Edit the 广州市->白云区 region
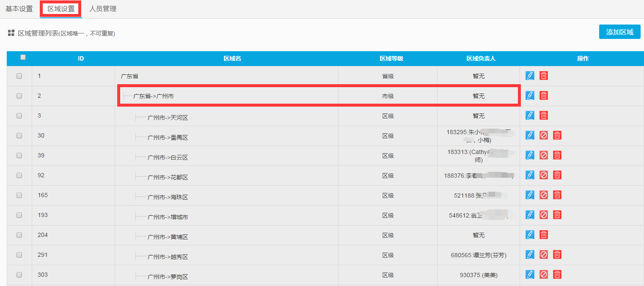The height and width of the screenshot is (286, 644). [530, 155]
